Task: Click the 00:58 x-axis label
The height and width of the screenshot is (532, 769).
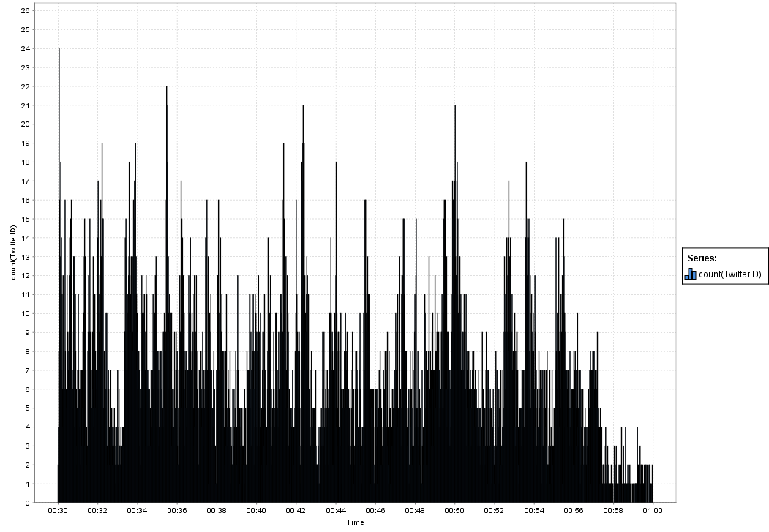Action: tap(613, 511)
